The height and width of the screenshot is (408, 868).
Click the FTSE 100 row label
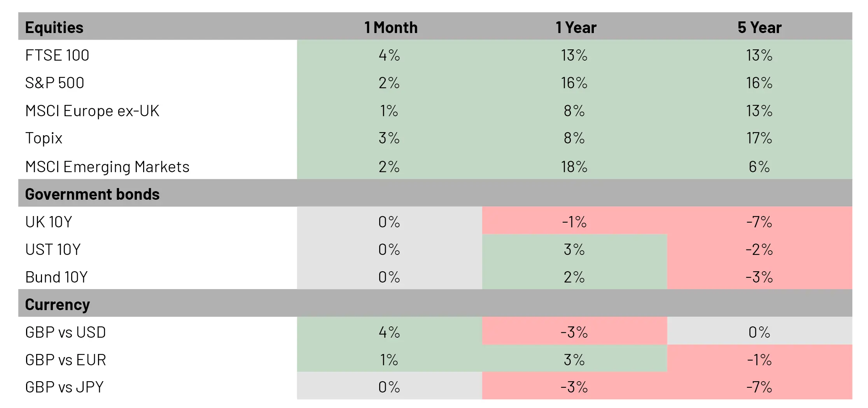(x=57, y=55)
